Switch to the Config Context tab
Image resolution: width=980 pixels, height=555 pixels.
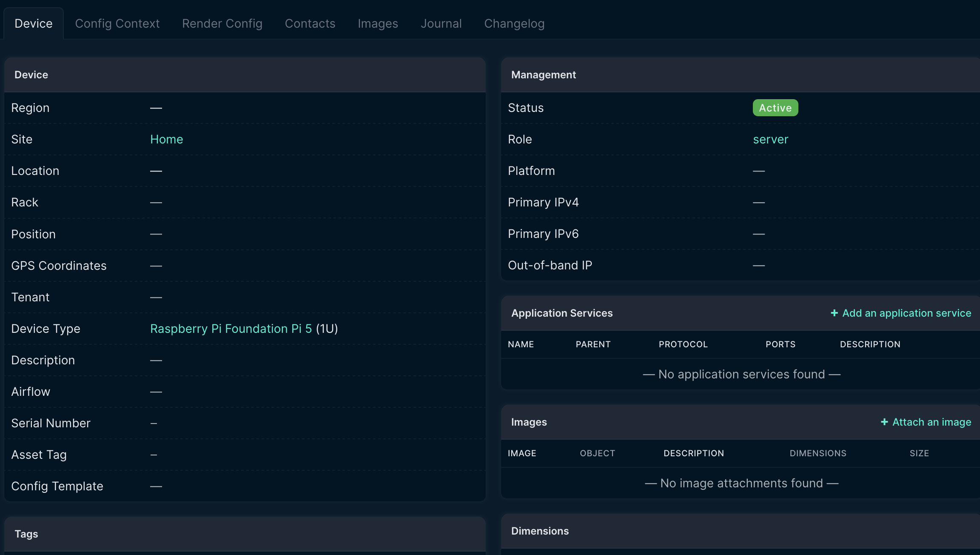click(117, 23)
